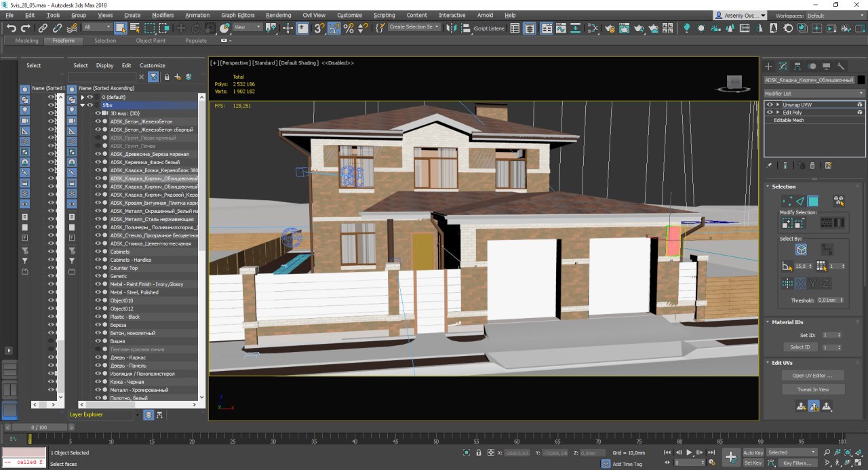
Task: Click the Auto Key button
Action: click(x=753, y=452)
